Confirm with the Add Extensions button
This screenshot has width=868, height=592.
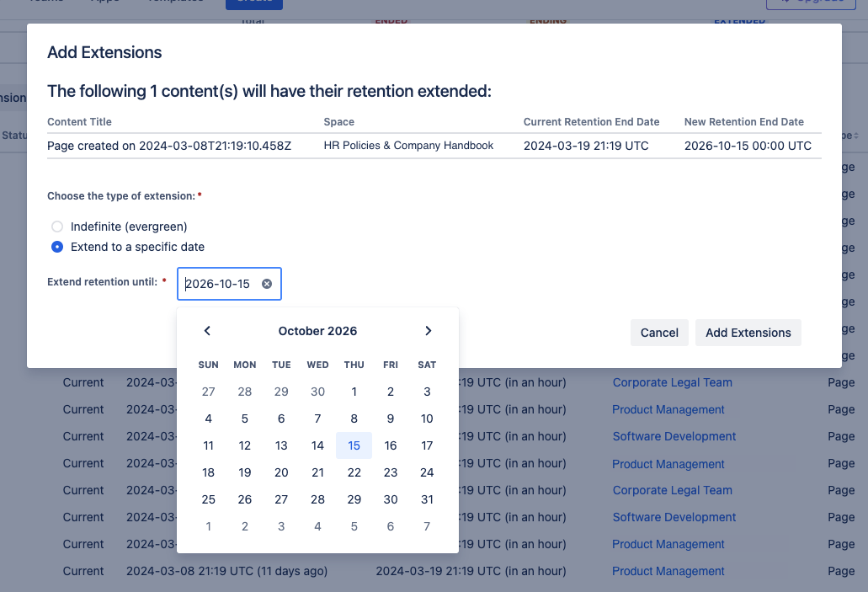pyautogui.click(x=748, y=333)
